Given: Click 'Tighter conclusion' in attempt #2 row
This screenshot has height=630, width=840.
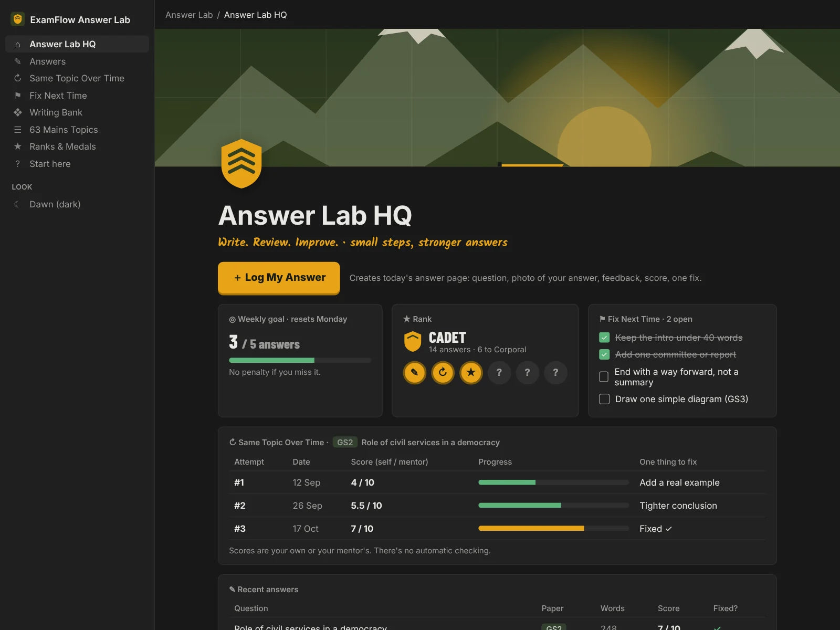Looking at the screenshot, I should point(678,506).
